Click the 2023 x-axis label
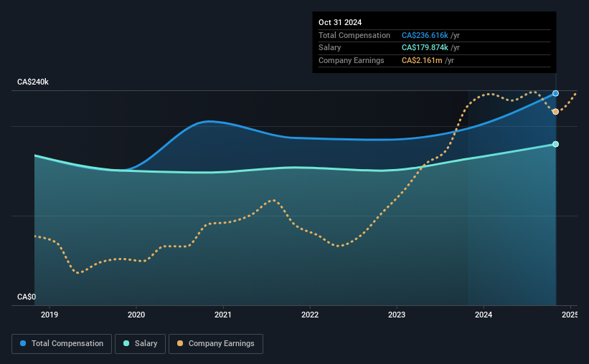This screenshot has width=589, height=364. coord(397,315)
